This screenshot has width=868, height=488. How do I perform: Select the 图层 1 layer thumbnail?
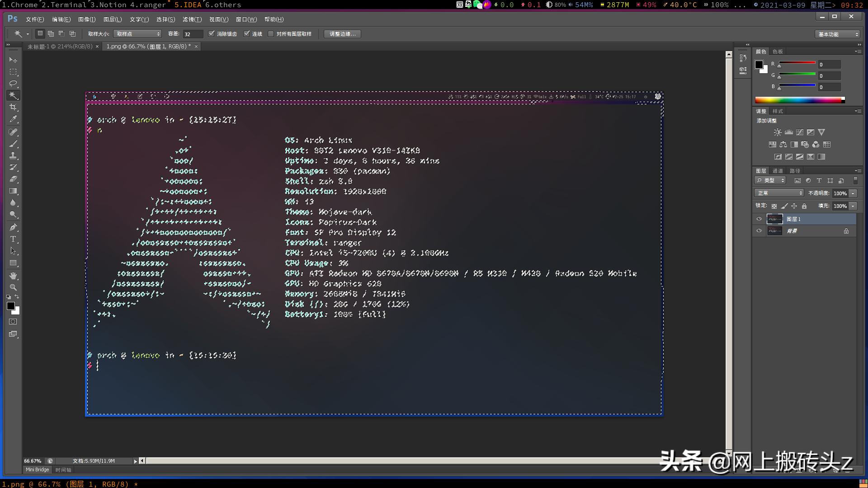[x=775, y=219]
